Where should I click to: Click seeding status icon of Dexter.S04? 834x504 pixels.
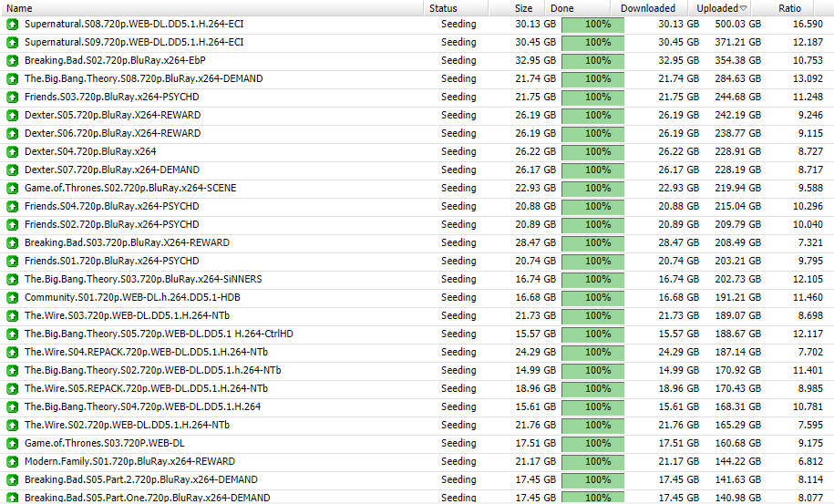[12, 152]
